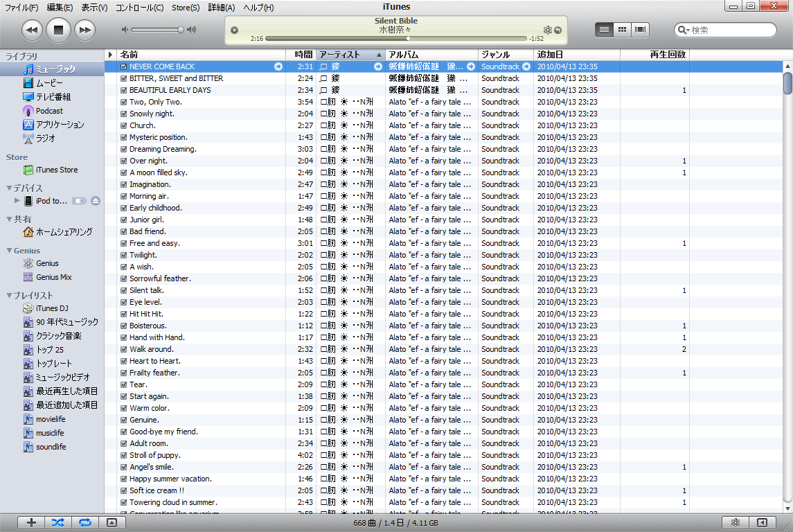Stop playback with the center button
793x532 pixels.
[x=58, y=30]
